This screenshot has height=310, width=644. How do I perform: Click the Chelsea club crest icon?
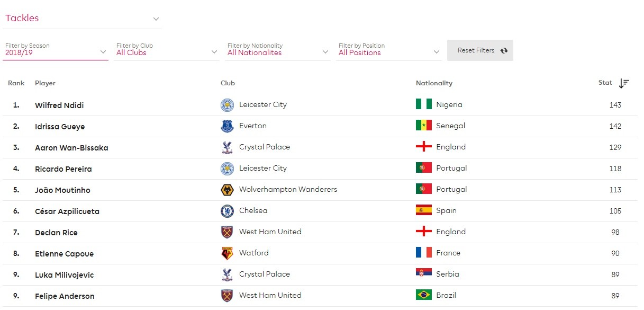tap(227, 211)
